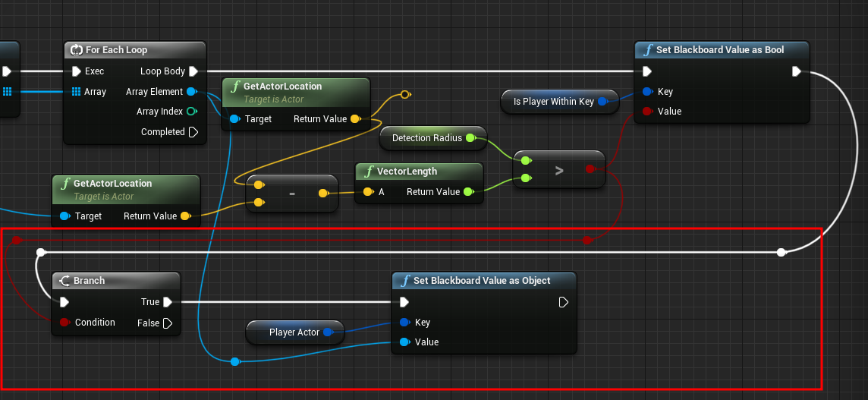Click the Loop Body exec output pin
Viewport: 868px width, 400px height.
193,71
